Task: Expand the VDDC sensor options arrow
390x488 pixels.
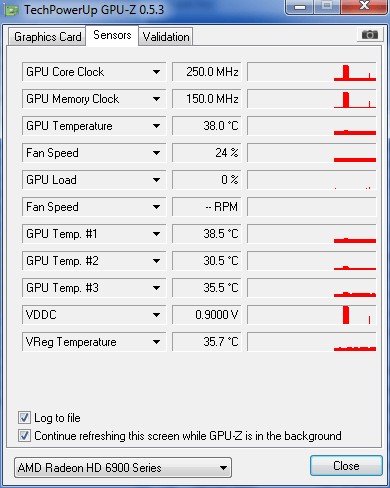Action: pos(156,315)
